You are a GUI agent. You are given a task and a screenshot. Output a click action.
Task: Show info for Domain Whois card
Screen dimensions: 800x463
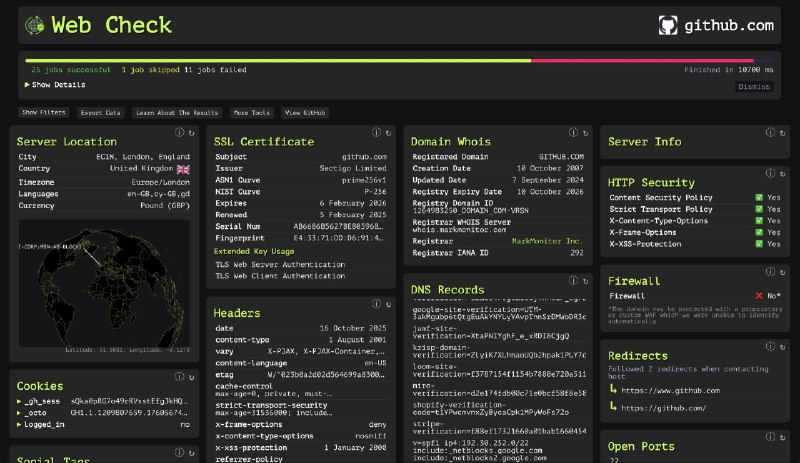pyautogui.click(x=573, y=133)
